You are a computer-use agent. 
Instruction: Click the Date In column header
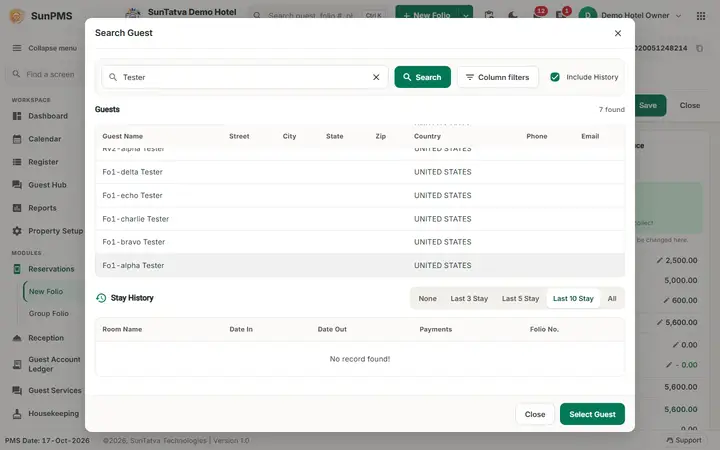[x=241, y=329]
